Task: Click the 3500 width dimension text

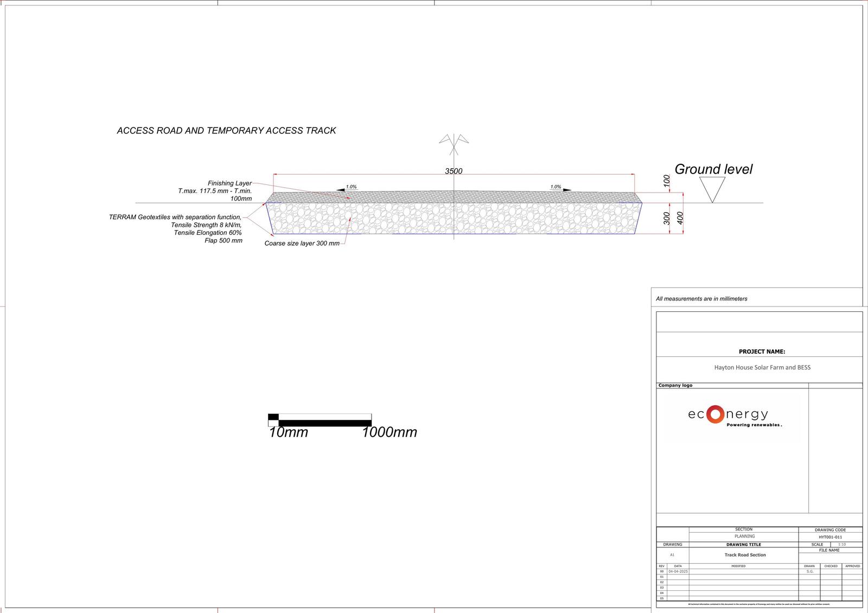Action: pos(454,171)
